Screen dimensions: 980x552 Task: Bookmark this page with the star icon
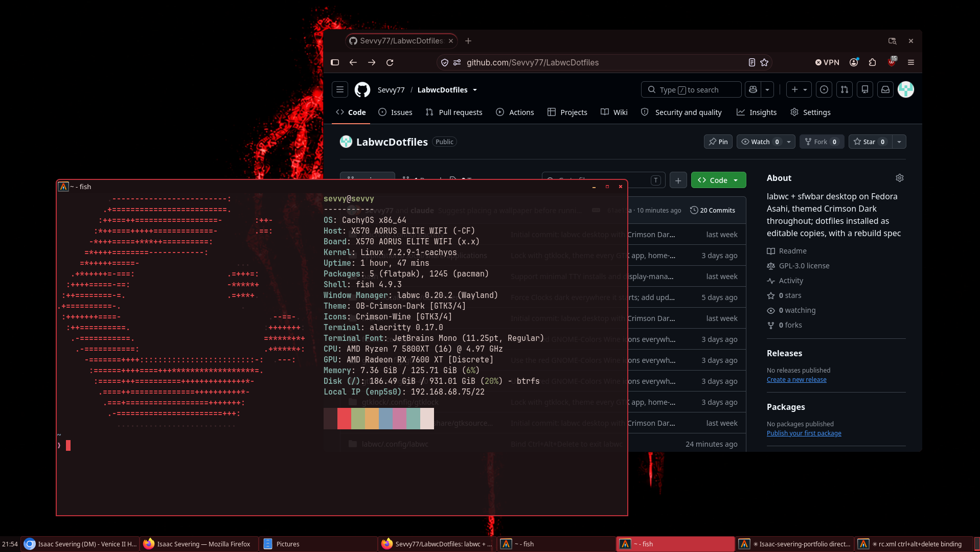764,62
